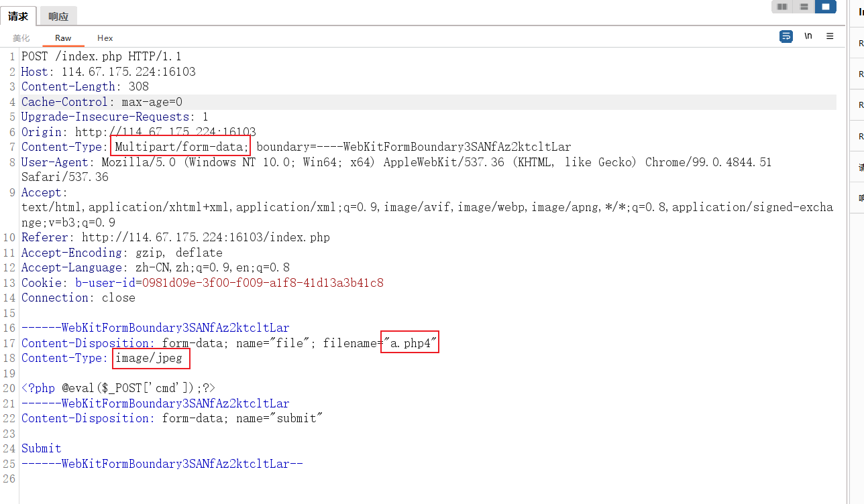This screenshot has width=864, height=504.
Task: Click the Referer header line
Action: pos(176,237)
